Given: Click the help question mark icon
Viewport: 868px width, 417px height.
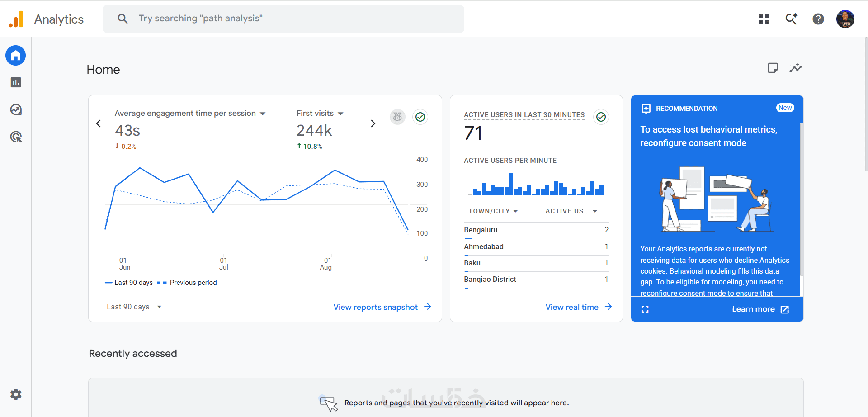Looking at the screenshot, I should click(x=818, y=19).
